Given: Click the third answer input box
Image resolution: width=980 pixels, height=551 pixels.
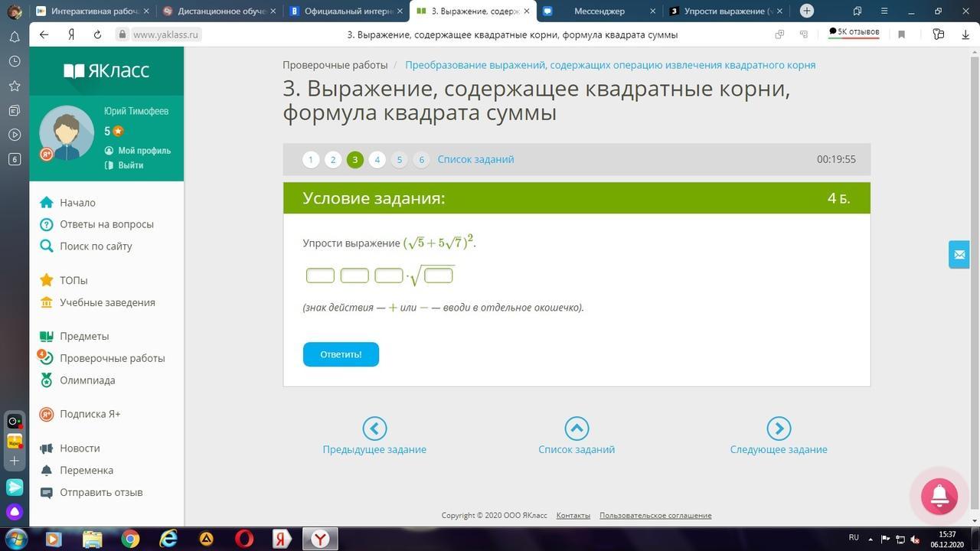Looking at the screenshot, I should pyautogui.click(x=389, y=275).
